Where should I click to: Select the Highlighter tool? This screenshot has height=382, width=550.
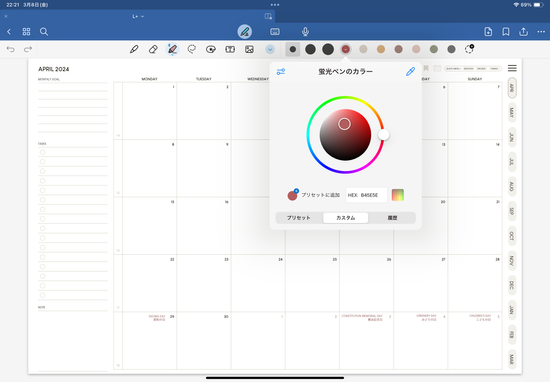click(172, 49)
